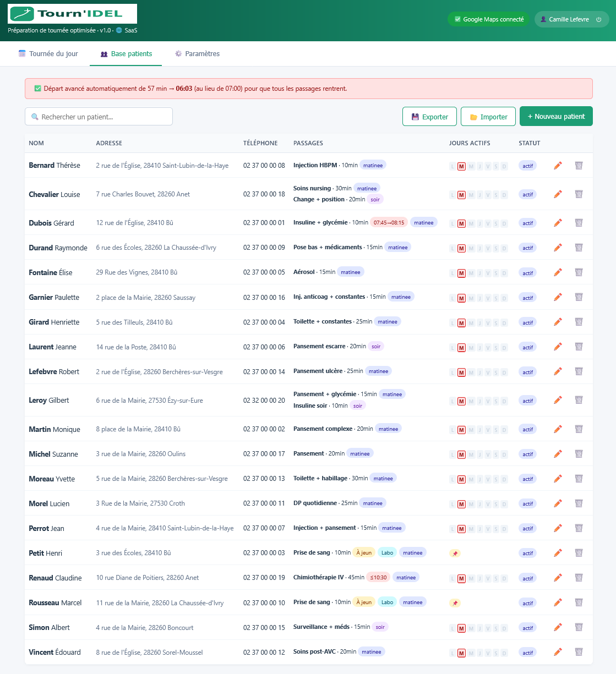
Task: Click the actif status of Leroy Gilbert
Action: click(x=527, y=401)
